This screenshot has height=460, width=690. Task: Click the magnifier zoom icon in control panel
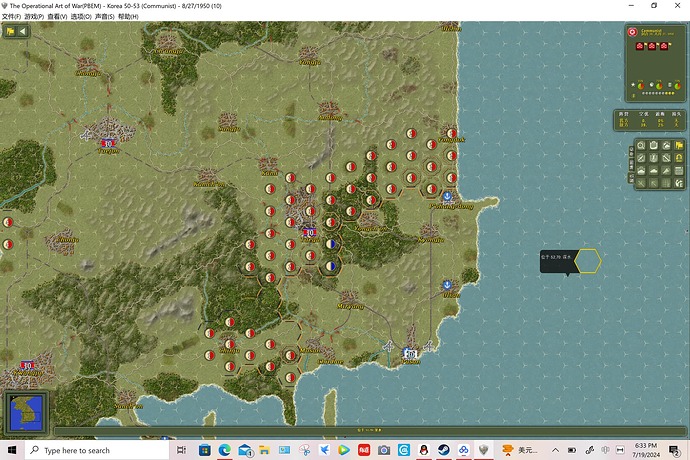(641, 146)
